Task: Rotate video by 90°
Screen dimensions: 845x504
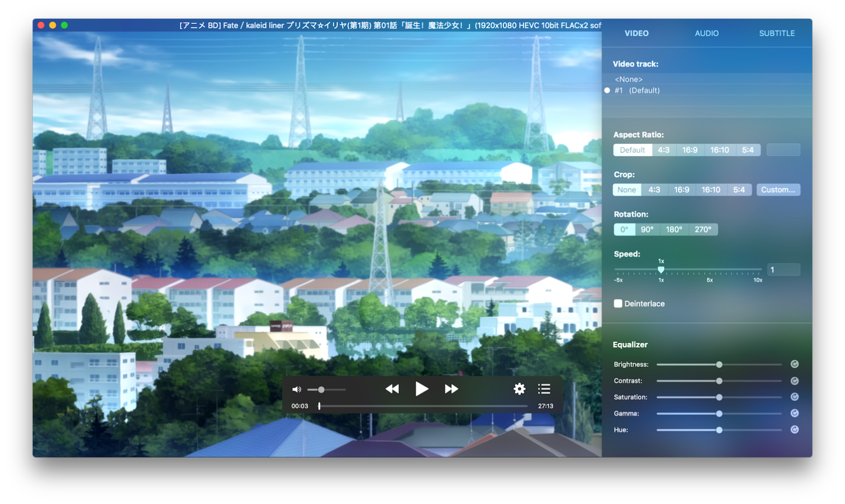Action: coord(647,229)
